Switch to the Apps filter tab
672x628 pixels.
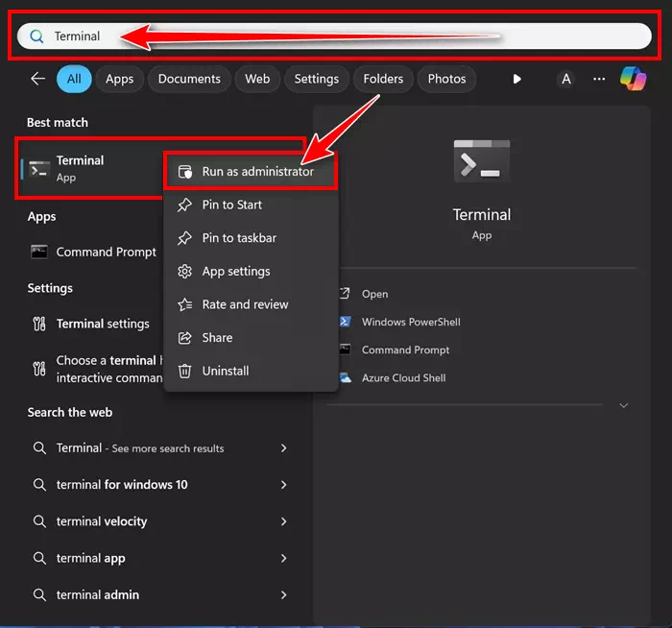pos(120,79)
